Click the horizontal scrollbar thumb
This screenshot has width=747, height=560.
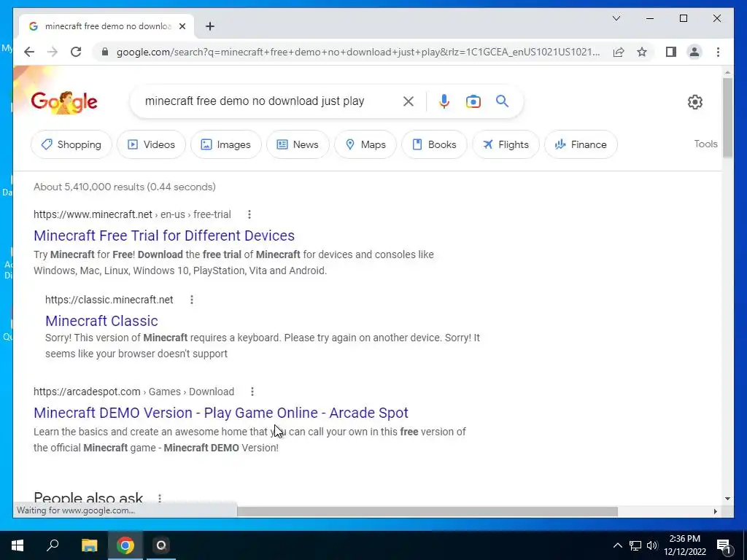(x=427, y=511)
